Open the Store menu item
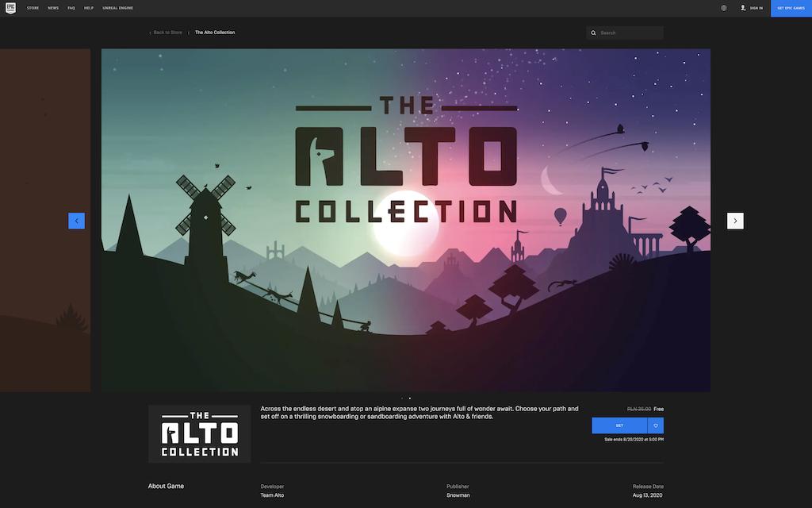Image resolution: width=812 pixels, height=508 pixels. [33, 8]
